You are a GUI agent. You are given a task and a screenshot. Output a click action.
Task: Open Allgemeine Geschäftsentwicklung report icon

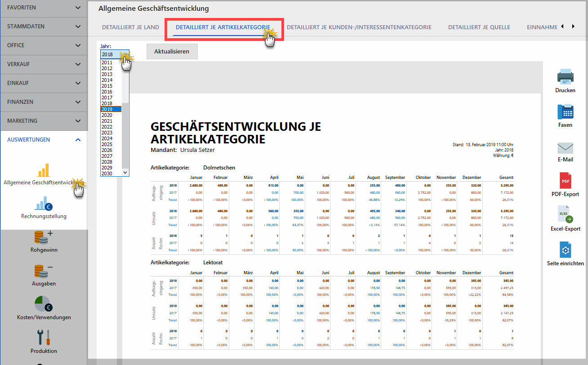tap(44, 170)
